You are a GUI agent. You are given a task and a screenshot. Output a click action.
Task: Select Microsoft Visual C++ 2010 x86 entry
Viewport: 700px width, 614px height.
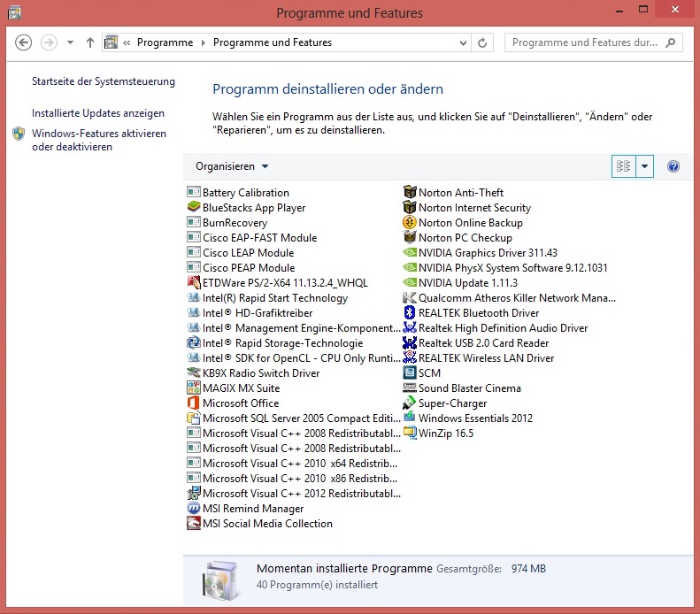click(x=292, y=479)
